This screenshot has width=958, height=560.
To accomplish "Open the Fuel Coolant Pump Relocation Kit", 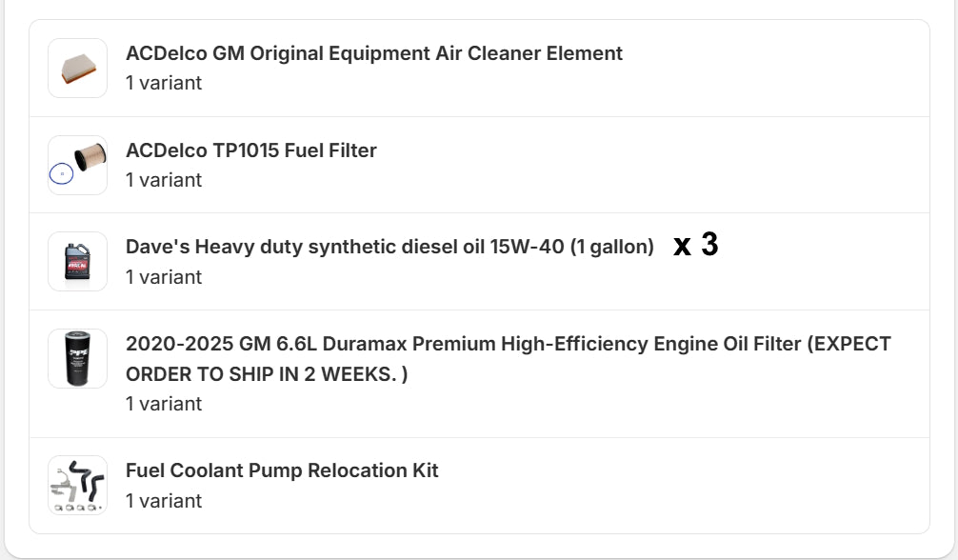I will [282, 470].
